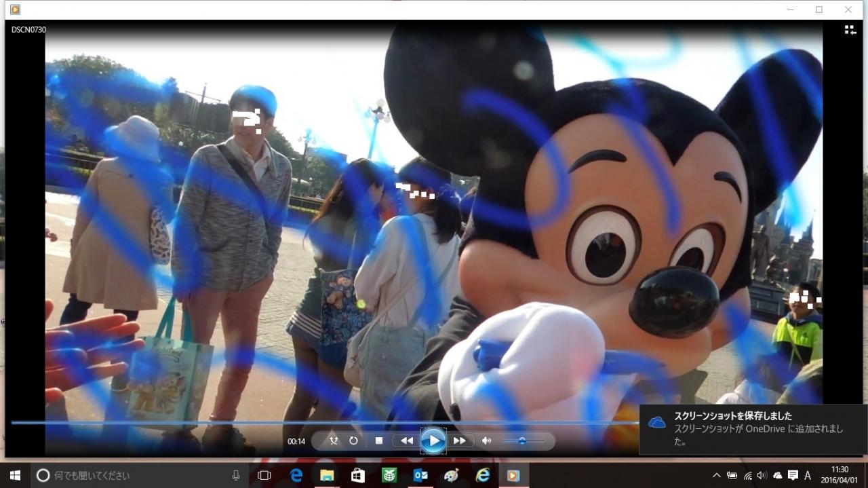The height and width of the screenshot is (488, 868).
Task: Mute the player's speaker icon
Action: (x=486, y=440)
